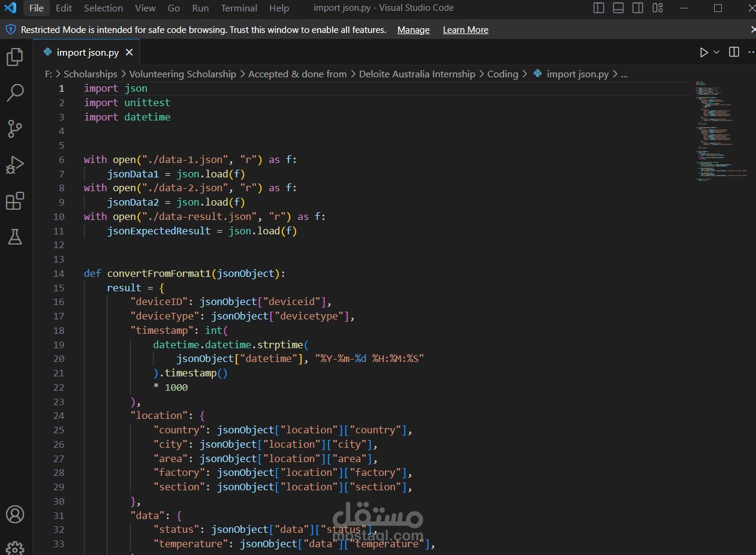Open the Run and Debug view
This screenshot has height=555, width=756.
coord(14,165)
